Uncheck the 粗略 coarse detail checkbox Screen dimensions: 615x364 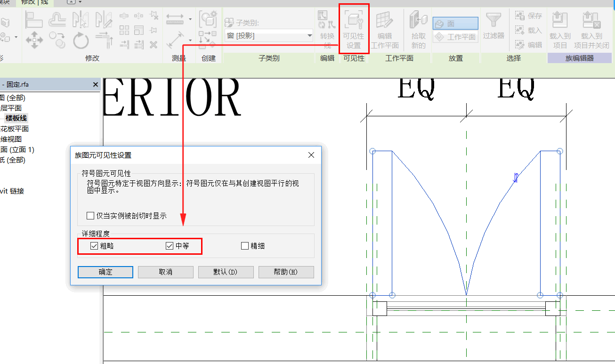click(x=94, y=246)
